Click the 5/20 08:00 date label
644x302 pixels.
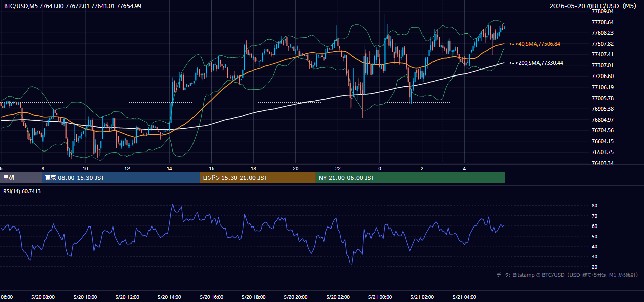42,297
